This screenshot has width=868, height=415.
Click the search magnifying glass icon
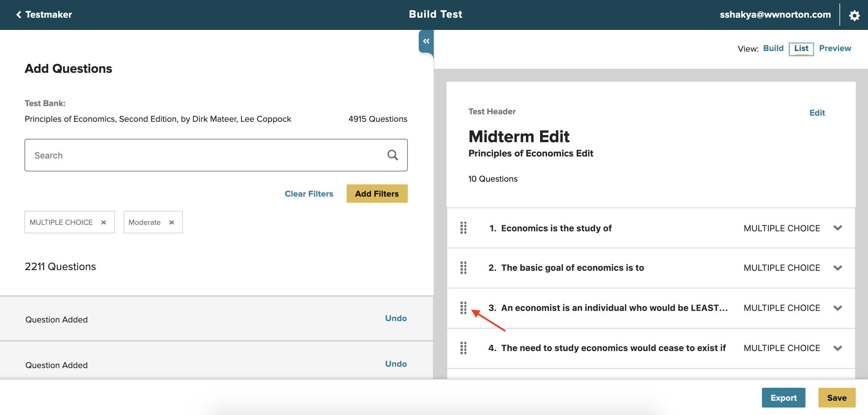tap(393, 155)
